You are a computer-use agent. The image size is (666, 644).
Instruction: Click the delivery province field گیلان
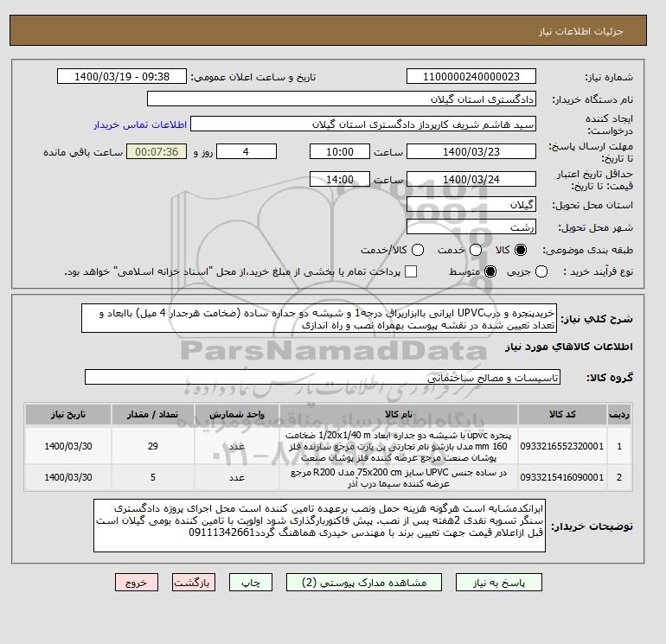point(471,205)
